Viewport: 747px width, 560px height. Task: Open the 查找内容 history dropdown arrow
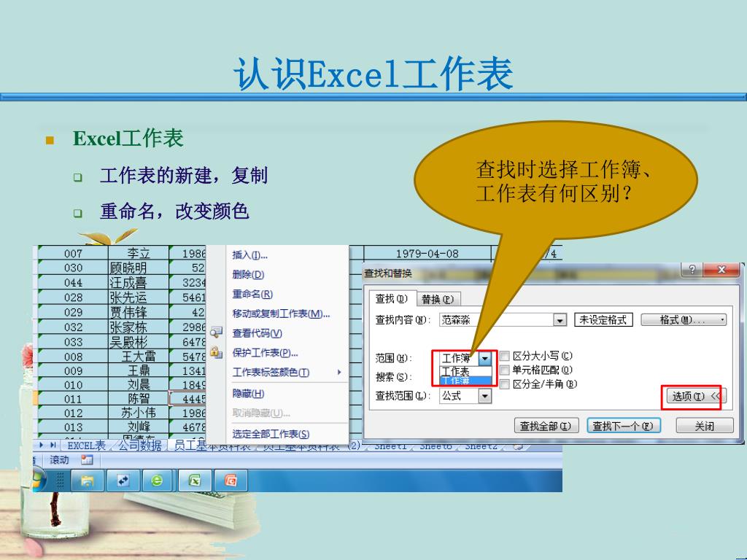tap(560, 320)
